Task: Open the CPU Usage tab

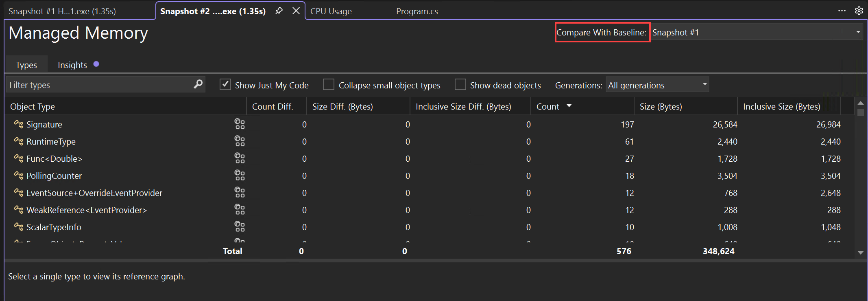Action: tap(331, 11)
